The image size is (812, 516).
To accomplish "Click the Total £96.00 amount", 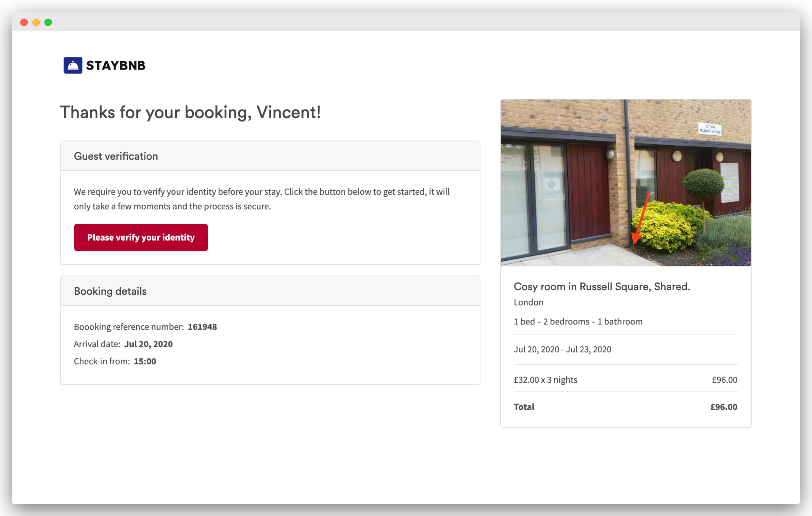I will click(724, 407).
